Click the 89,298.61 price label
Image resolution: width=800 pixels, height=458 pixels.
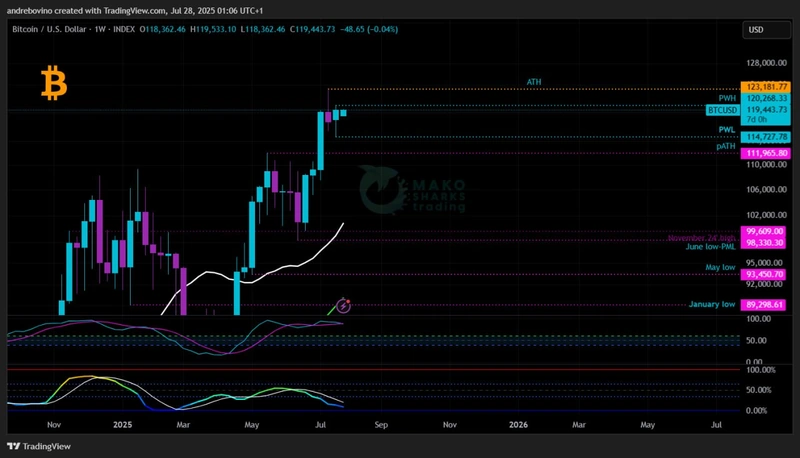tap(766, 304)
